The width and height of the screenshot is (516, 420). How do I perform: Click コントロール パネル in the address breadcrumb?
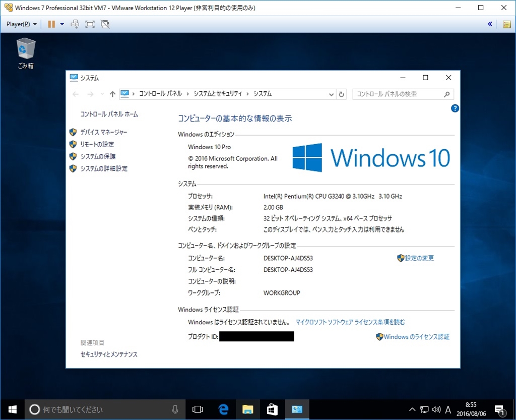160,94
